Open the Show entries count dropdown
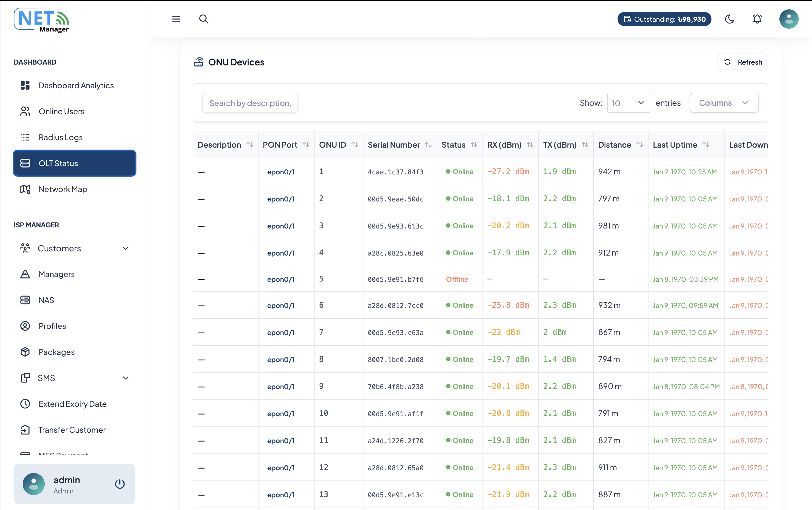This screenshot has height=510, width=812. pos(629,103)
